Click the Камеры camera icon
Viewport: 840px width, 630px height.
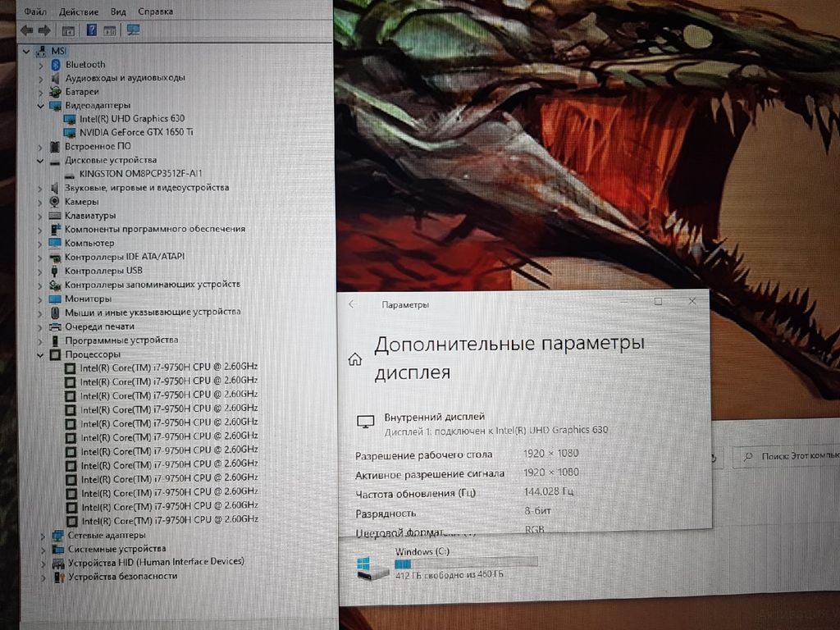(54, 202)
